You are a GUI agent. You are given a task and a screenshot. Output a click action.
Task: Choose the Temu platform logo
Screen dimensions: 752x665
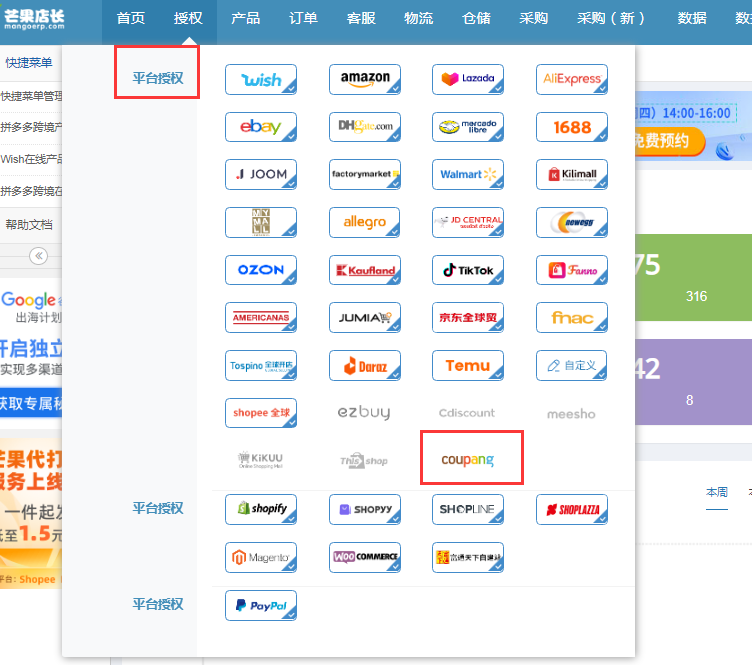[468, 365]
